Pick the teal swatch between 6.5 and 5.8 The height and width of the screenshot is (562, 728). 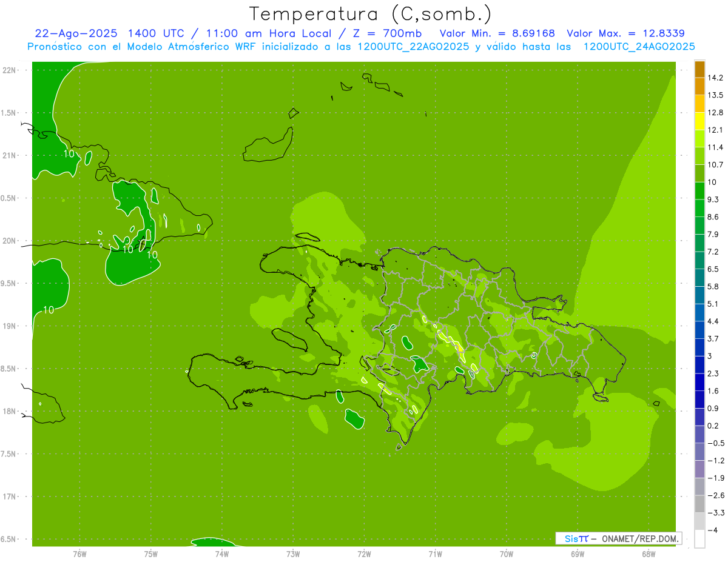(x=699, y=278)
